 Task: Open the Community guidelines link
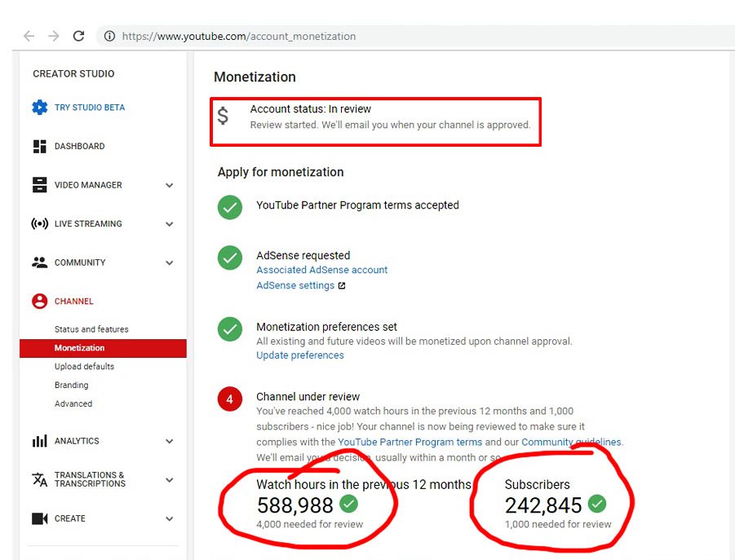572,442
